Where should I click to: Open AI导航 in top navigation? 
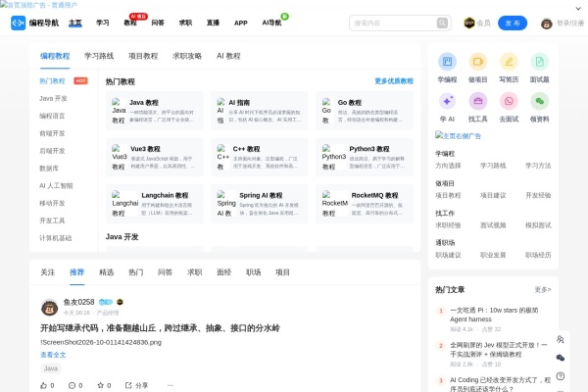tap(271, 23)
